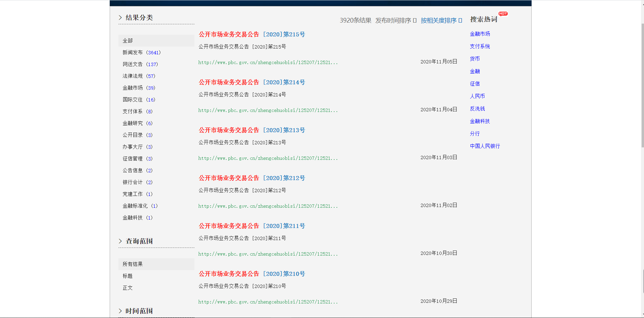Click the page vertical scrollbar thumb
The image size is (644, 318).
642,85
